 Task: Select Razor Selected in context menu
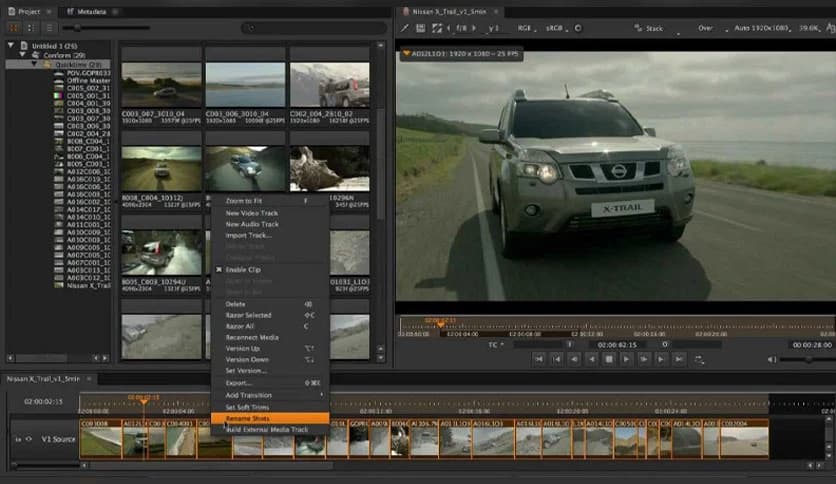coord(250,315)
